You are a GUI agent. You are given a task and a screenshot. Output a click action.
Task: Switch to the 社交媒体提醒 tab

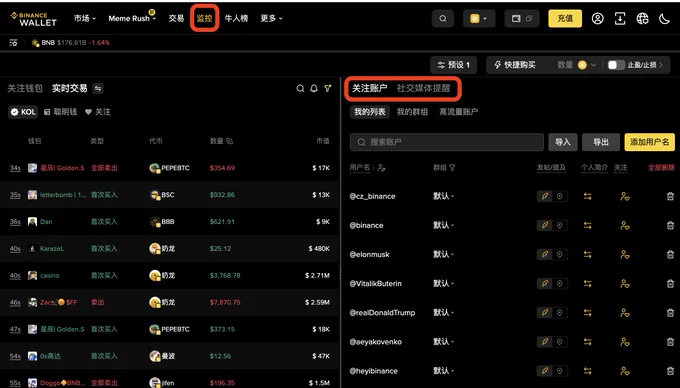coord(423,88)
